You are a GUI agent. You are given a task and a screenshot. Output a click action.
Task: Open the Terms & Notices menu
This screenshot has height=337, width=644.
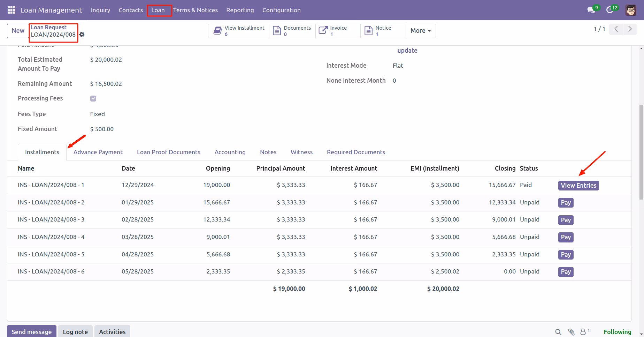[195, 10]
